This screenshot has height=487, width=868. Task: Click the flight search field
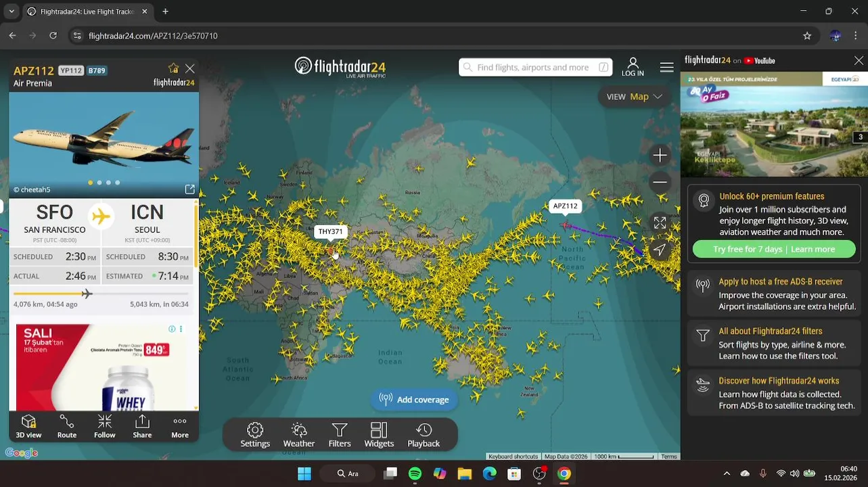tap(535, 67)
